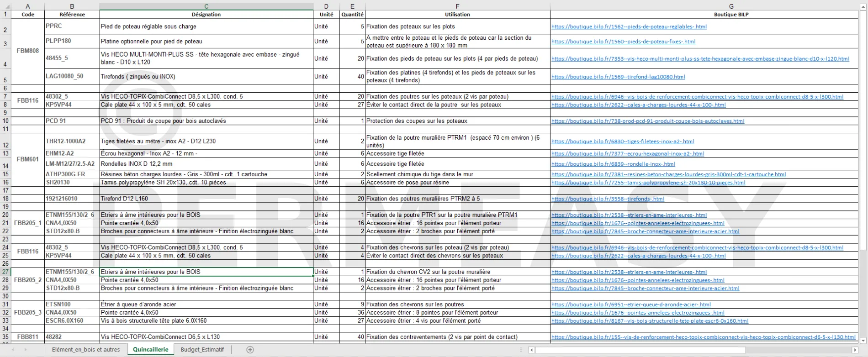Open the broche-connecteur link in row 22
This screenshot has width=868, height=357.
(x=645, y=231)
